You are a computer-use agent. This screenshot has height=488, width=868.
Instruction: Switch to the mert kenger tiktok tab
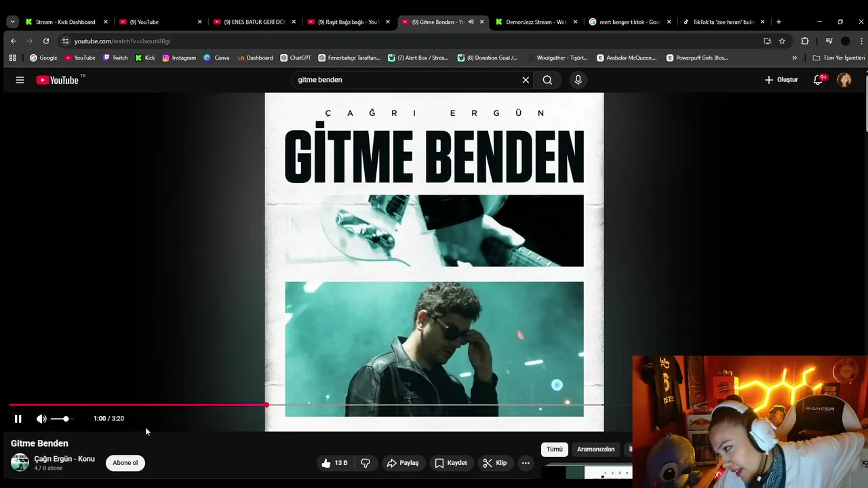(x=630, y=22)
